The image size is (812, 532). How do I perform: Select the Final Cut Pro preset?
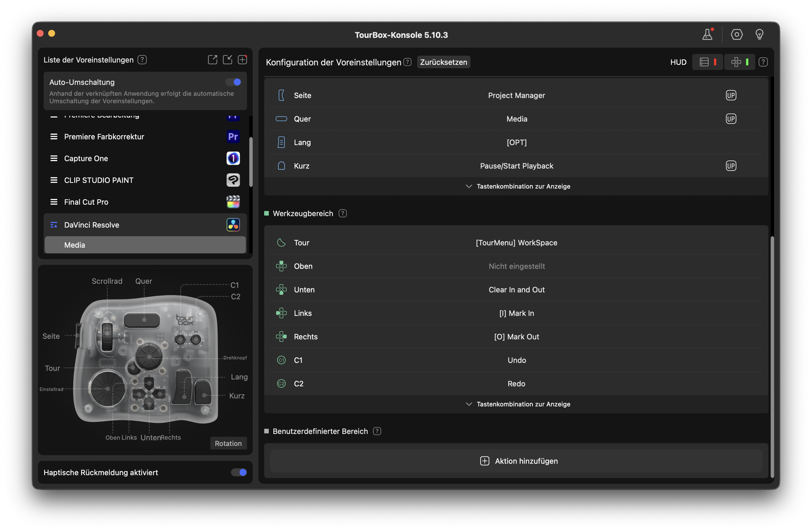(86, 202)
